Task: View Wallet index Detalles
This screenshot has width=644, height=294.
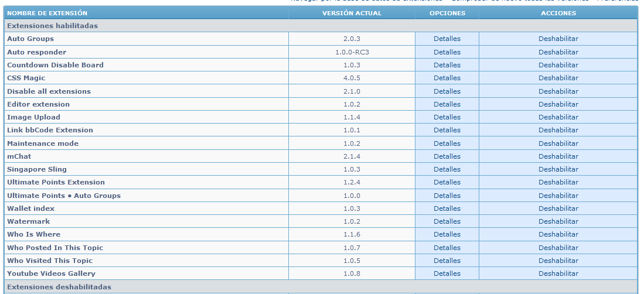Action: pos(447,208)
